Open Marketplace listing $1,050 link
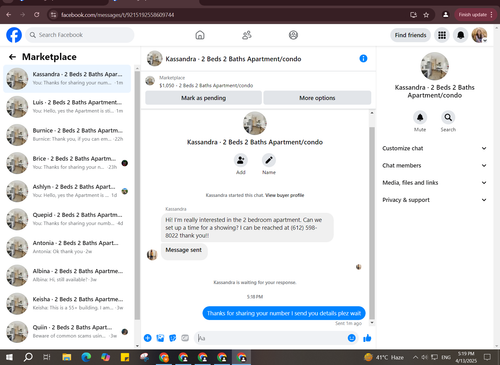 (x=206, y=85)
